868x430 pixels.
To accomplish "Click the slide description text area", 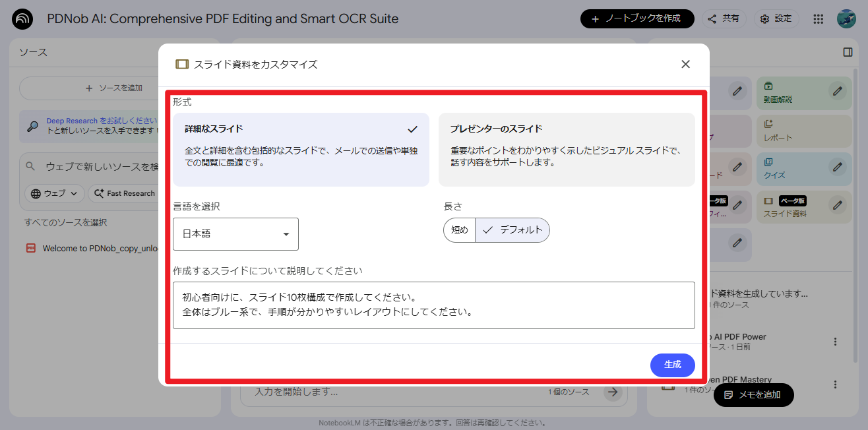I will click(x=434, y=305).
